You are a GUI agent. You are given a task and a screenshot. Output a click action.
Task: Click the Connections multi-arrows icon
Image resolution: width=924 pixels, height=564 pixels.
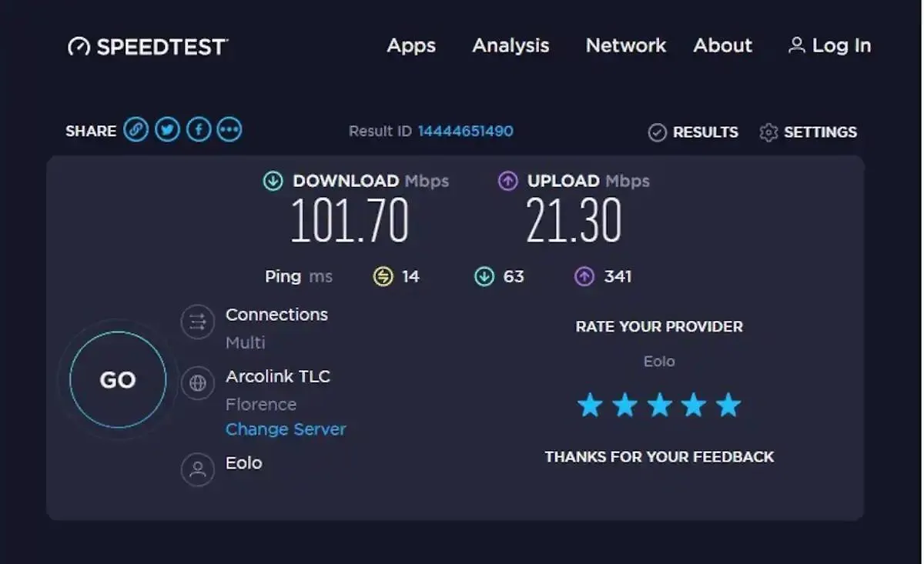[198, 322]
